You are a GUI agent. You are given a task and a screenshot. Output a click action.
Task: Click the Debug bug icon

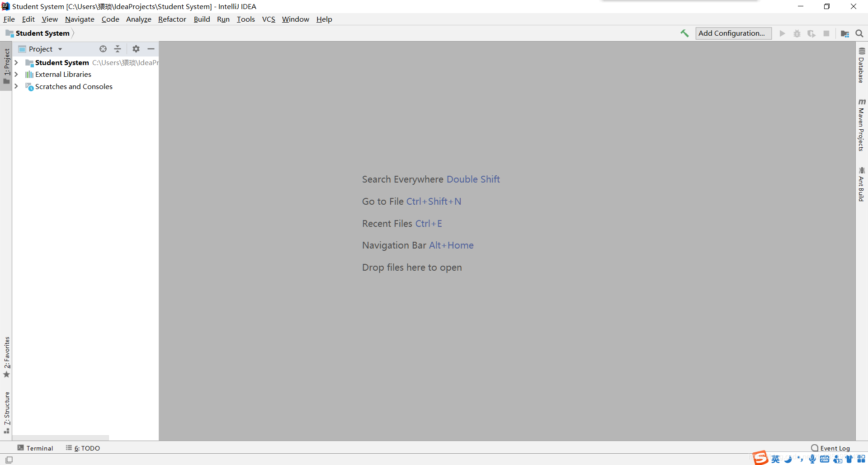point(797,33)
